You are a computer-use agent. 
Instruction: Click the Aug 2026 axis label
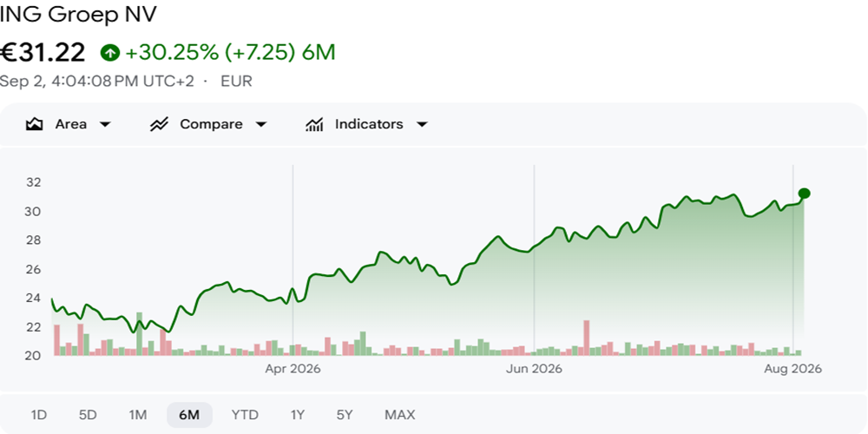pyautogui.click(x=794, y=369)
